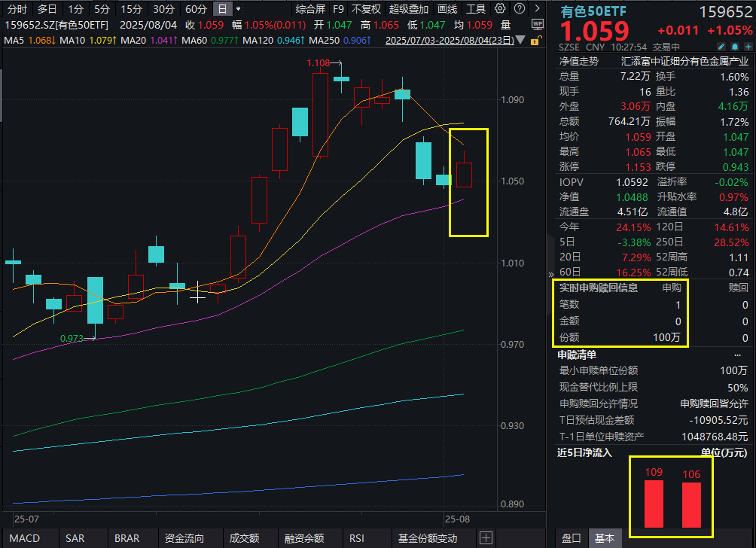Open help using the question mark icon
The image size is (756, 548).
click(520, 8)
